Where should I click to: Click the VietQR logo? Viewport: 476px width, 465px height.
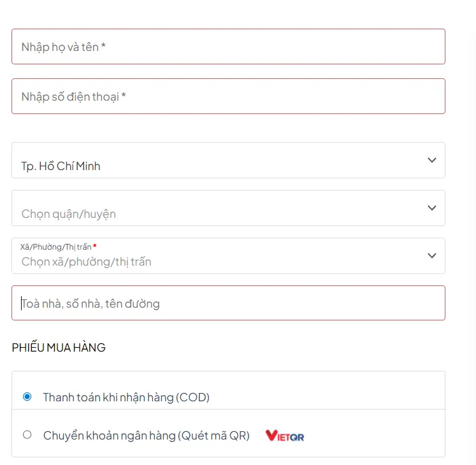285,436
